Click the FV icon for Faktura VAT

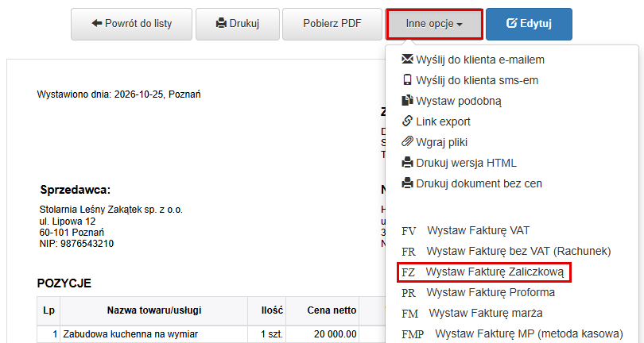409,231
